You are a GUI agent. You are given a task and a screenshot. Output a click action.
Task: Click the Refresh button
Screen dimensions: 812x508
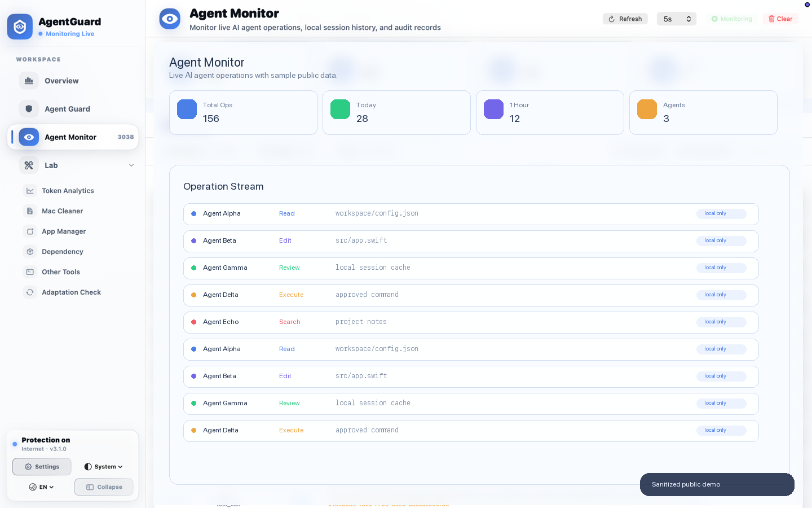tap(625, 19)
